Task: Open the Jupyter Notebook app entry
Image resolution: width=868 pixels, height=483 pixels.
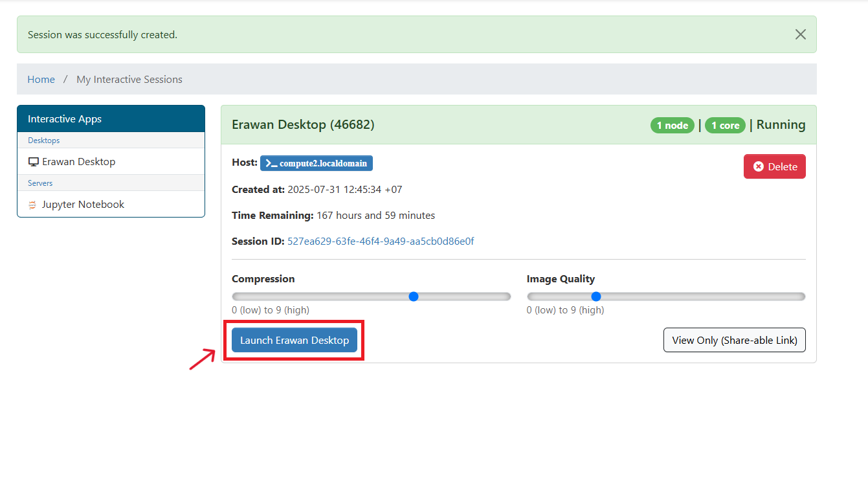Action: (83, 204)
